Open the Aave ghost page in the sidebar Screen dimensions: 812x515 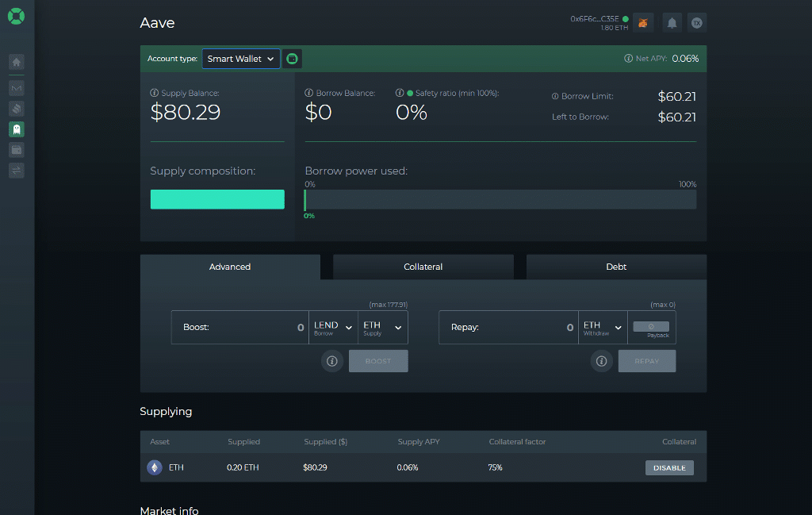(x=17, y=129)
